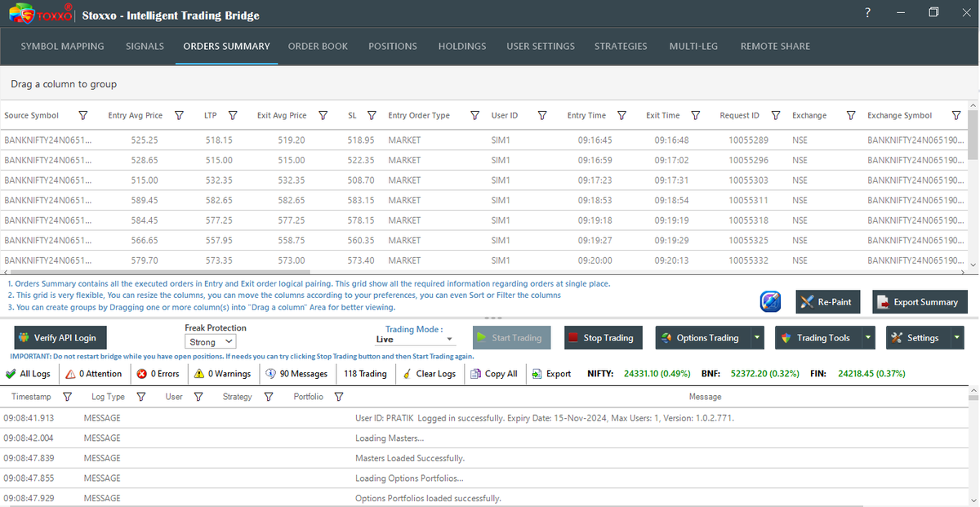980x507 pixels.
Task: Show only Attention logs
Action: [x=93, y=374]
